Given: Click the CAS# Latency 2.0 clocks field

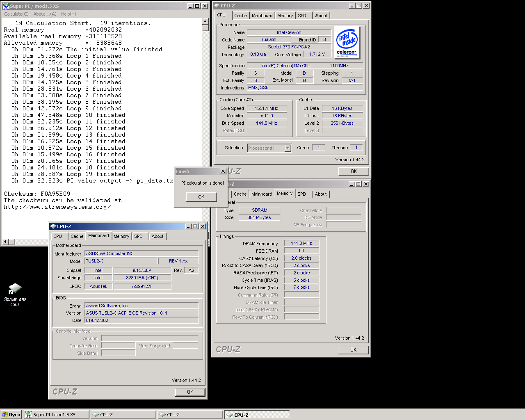Looking at the screenshot, I should tap(301, 258).
